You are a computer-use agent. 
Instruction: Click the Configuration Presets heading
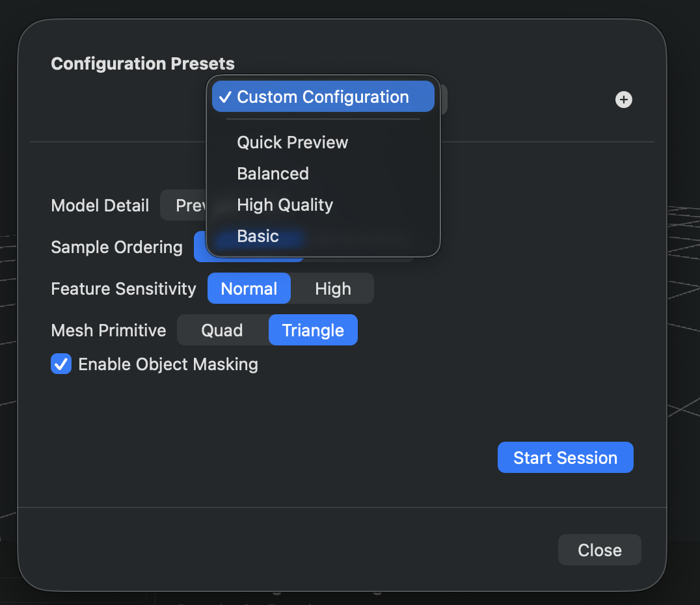click(x=142, y=64)
